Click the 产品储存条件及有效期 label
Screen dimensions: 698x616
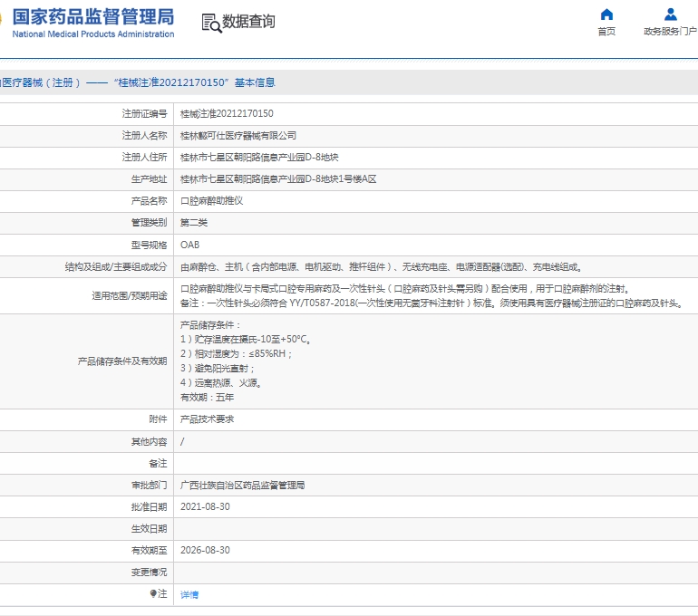(122, 361)
